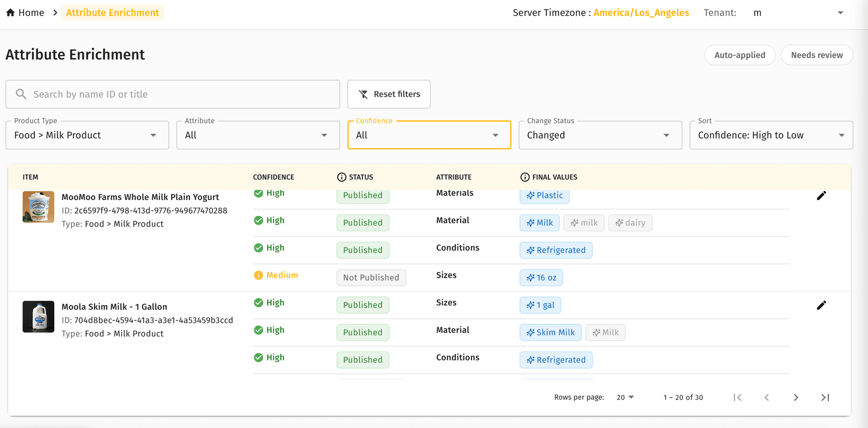Image resolution: width=868 pixels, height=428 pixels.
Task: Click the orange Medium confidence warning icon
Action: 258,275
